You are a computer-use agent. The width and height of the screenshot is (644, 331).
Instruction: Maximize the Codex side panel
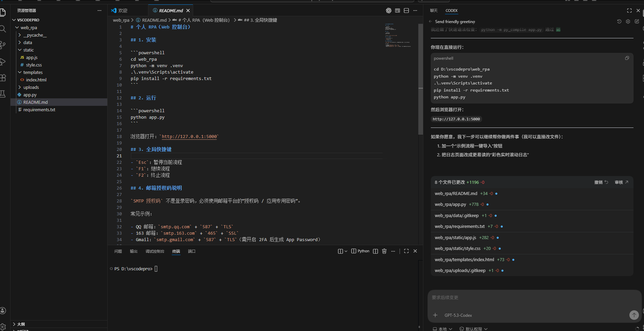click(629, 11)
